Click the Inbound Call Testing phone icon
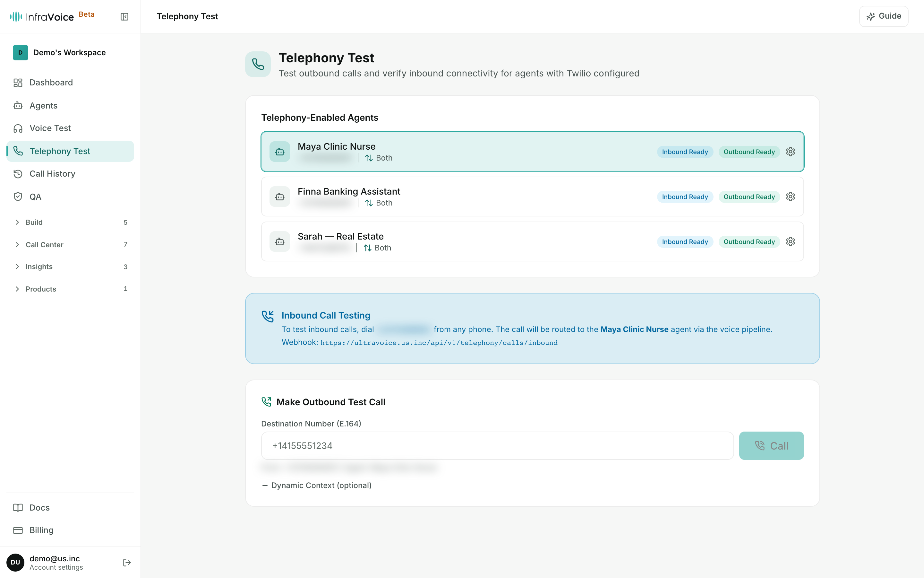The image size is (924, 578). [268, 316]
